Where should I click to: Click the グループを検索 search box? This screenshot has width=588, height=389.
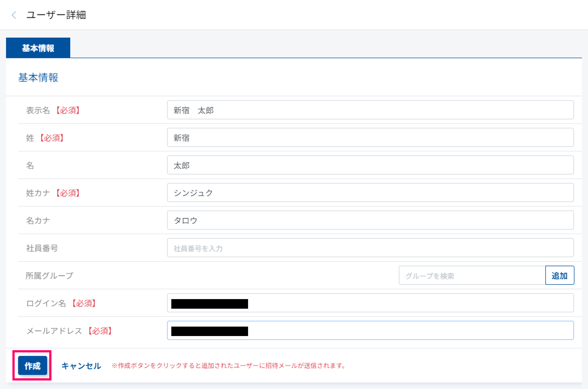(x=472, y=275)
